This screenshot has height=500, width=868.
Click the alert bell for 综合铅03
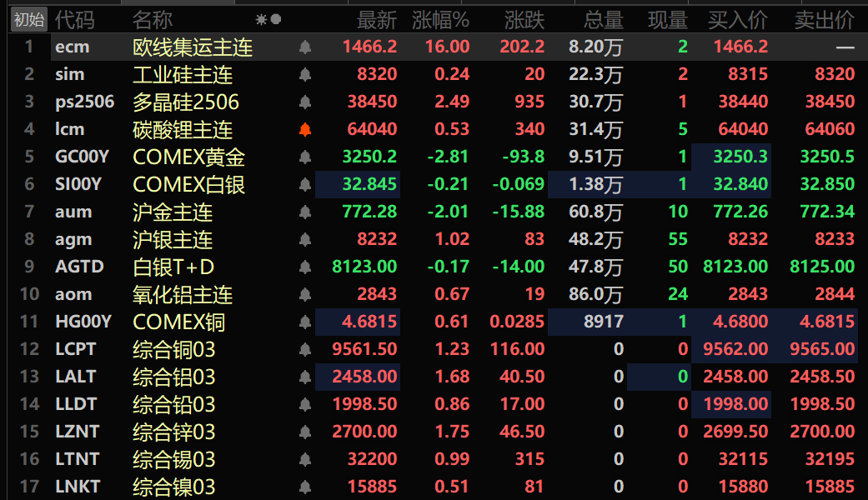click(305, 404)
